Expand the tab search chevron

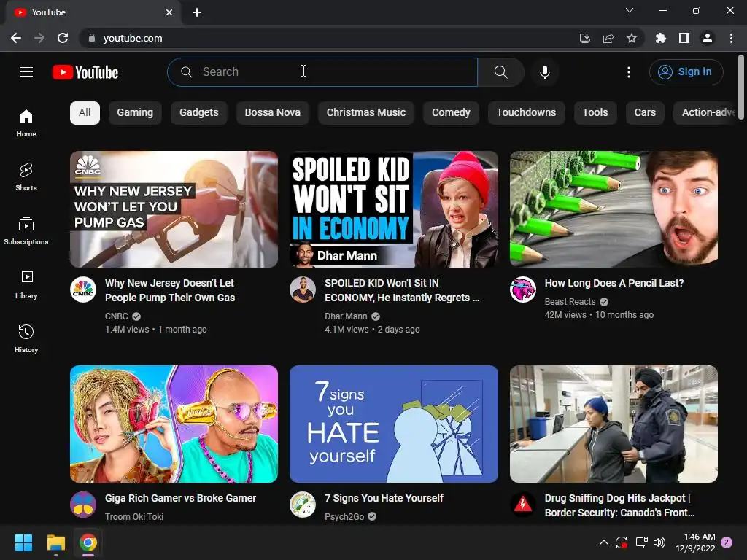[630, 10]
